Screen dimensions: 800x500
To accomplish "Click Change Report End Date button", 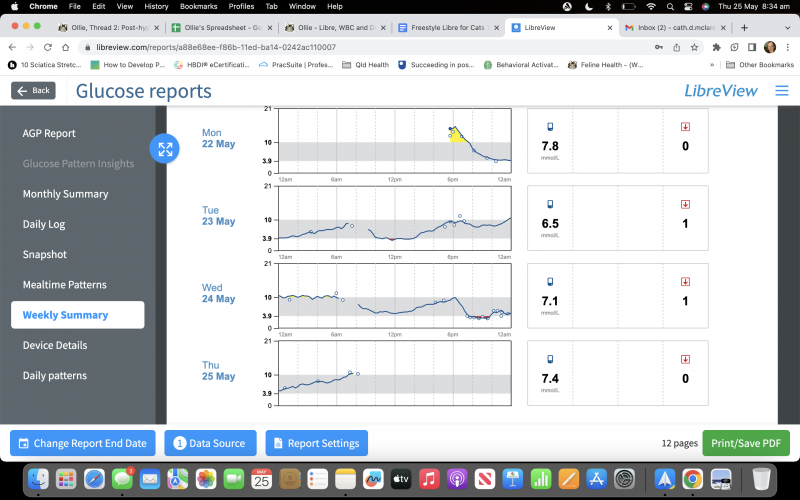I will coord(81,443).
